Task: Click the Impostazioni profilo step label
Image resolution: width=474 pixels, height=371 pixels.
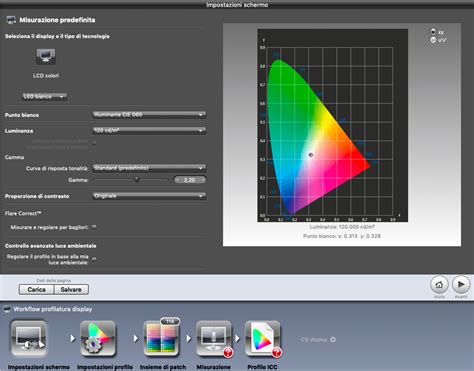Action: (105, 367)
